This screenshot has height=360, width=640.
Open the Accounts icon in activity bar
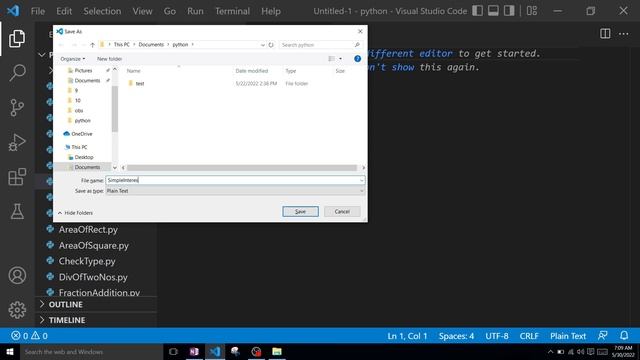coord(17,276)
